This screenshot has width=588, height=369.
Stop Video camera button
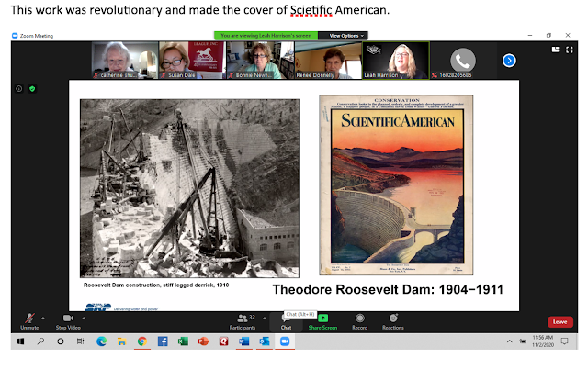click(68, 321)
